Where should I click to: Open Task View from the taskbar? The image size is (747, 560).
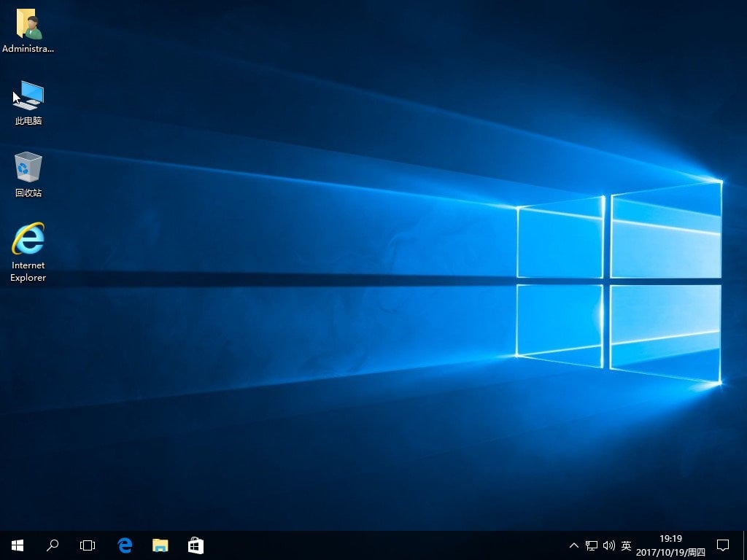click(x=88, y=545)
